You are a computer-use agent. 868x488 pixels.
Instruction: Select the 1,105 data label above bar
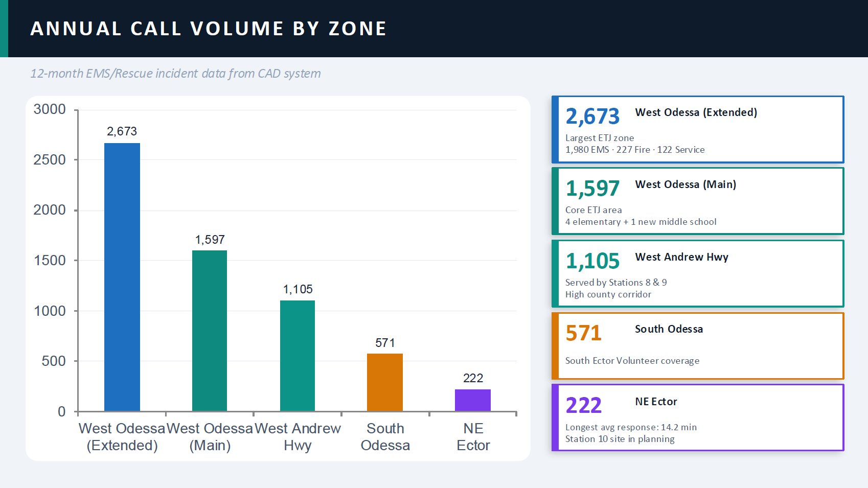(x=298, y=289)
